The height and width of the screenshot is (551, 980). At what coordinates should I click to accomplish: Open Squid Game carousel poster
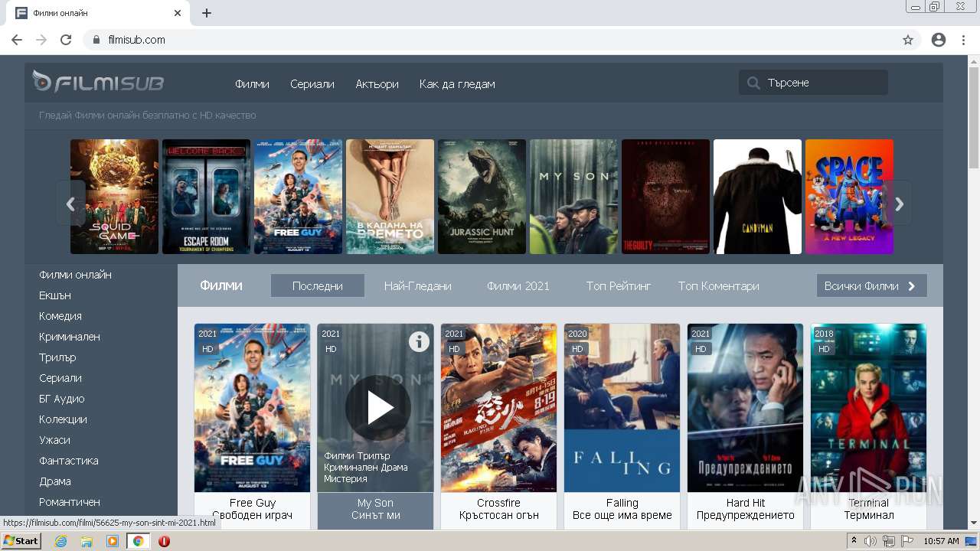point(114,197)
